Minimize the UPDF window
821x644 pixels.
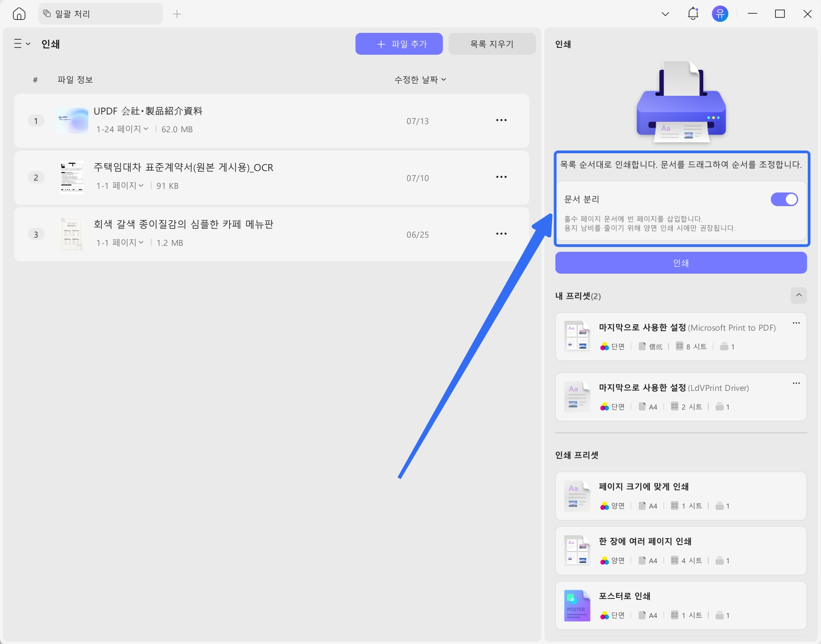[x=753, y=14]
